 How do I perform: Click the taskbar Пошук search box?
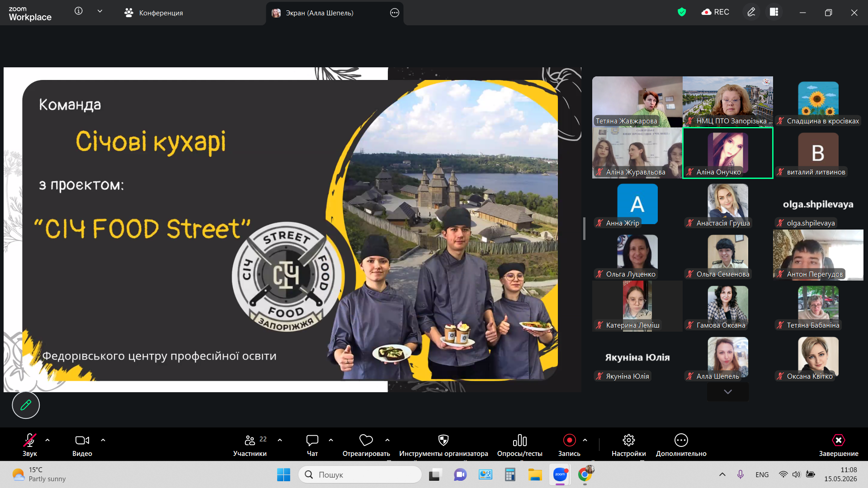pyautogui.click(x=360, y=474)
